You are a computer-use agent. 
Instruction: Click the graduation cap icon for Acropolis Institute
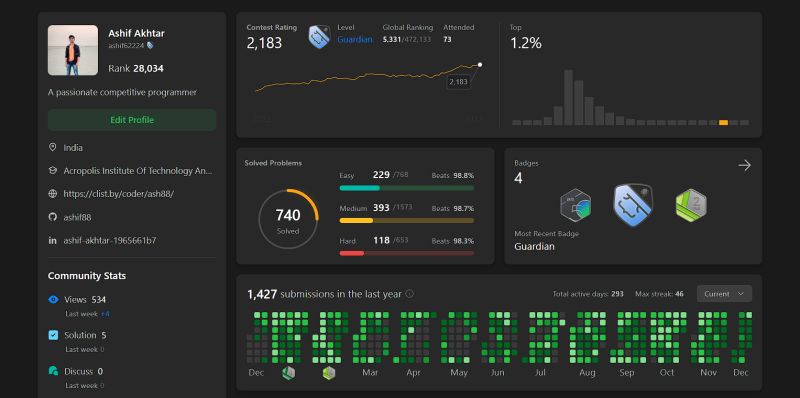(52, 170)
